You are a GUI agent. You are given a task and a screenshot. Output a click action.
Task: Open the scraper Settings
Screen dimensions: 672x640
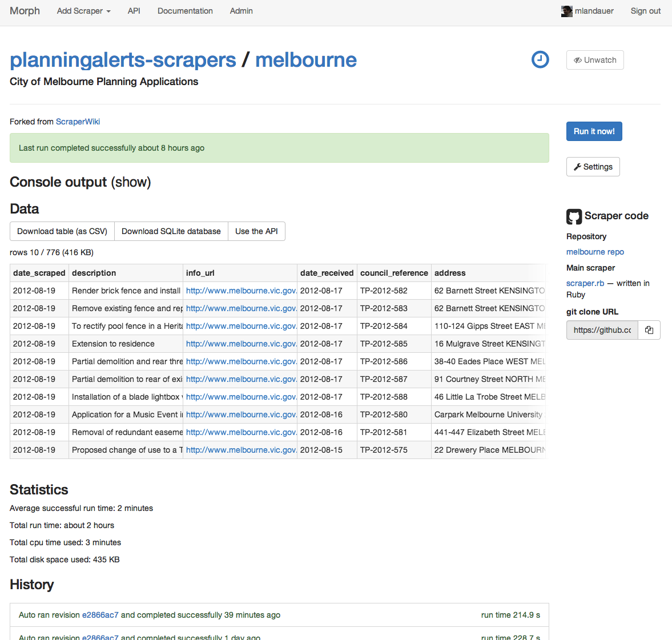(x=593, y=167)
